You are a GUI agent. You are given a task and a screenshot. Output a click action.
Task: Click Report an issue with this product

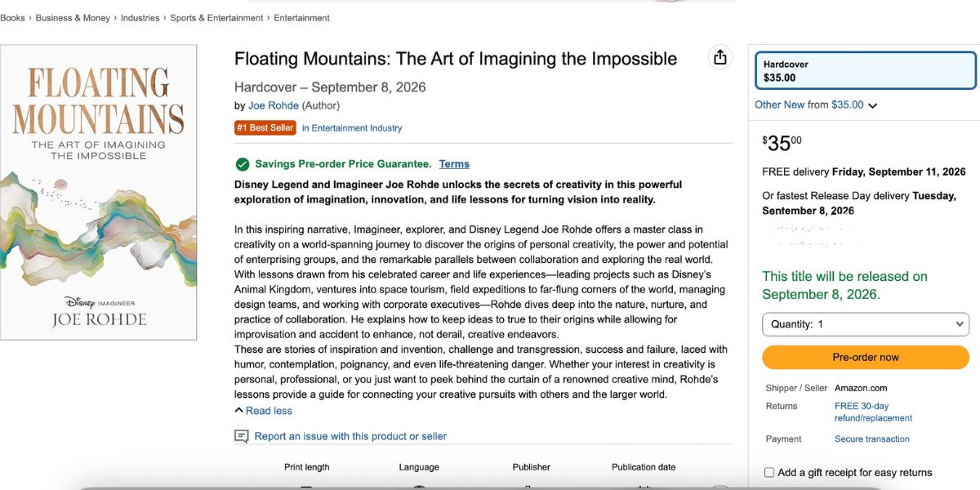tap(350, 436)
